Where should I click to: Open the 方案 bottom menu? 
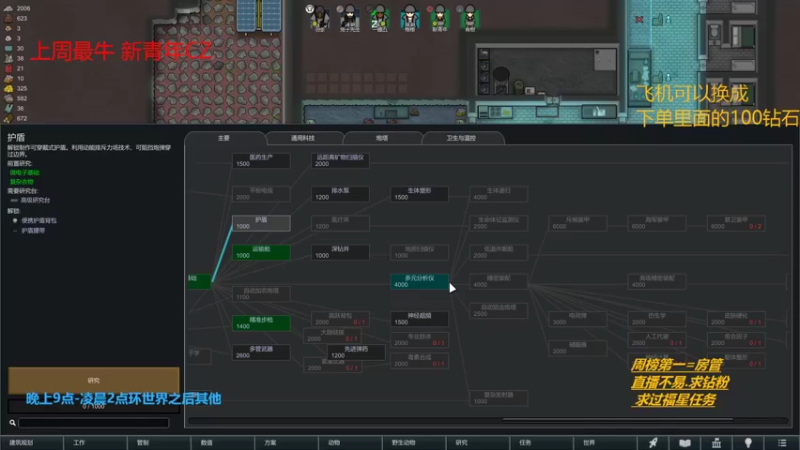click(x=287, y=443)
